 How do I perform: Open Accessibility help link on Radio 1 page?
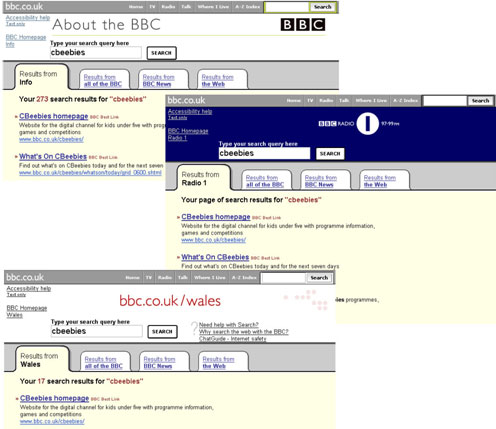click(x=190, y=111)
